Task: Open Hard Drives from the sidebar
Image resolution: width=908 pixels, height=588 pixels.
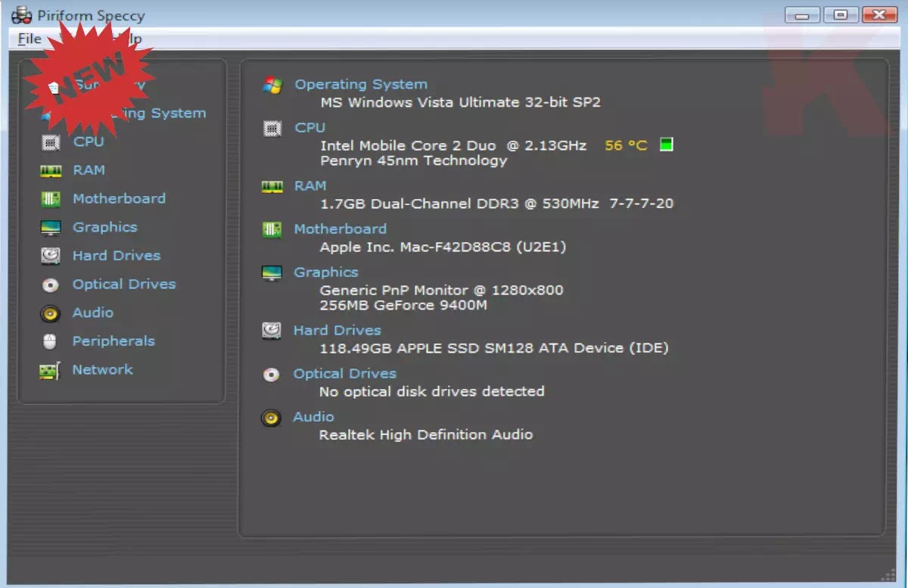Action: tap(117, 256)
